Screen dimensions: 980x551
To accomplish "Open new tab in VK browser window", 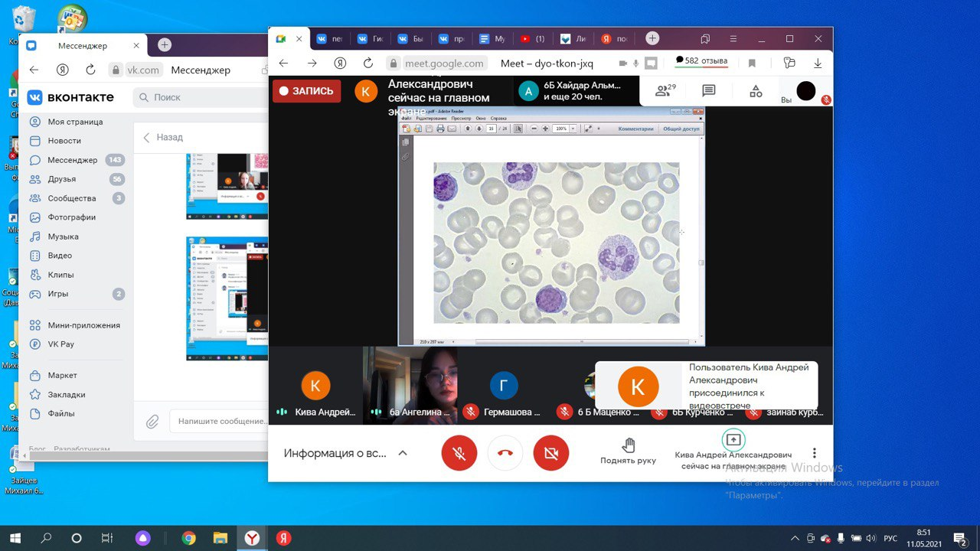I will pos(164,45).
